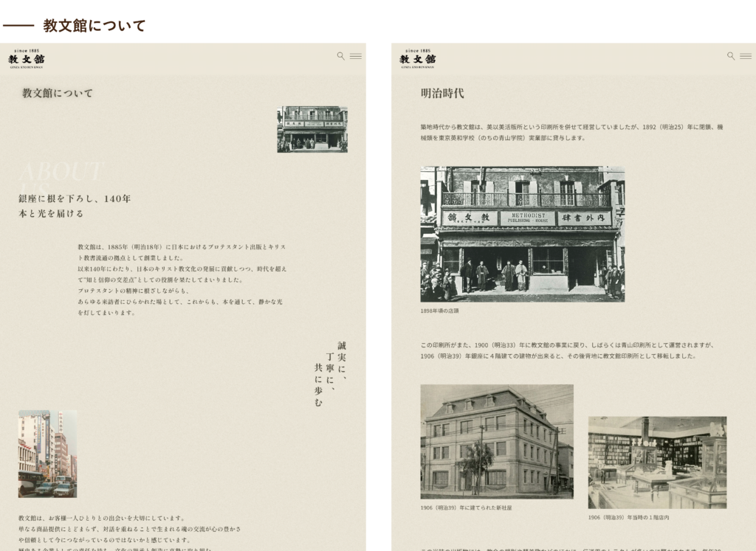Click the paragraph starting この印刷所がまた、1900
This screenshot has width=756, height=551.
[568, 350]
